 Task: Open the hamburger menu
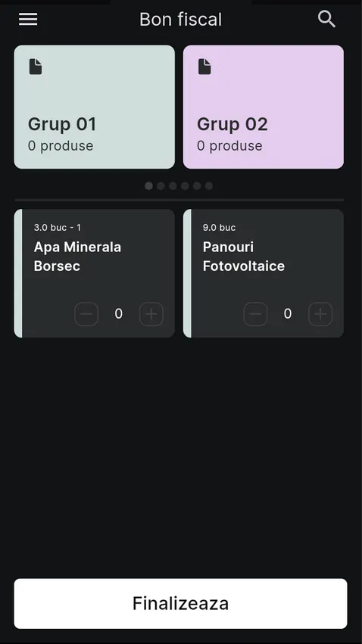pyautogui.click(x=28, y=19)
